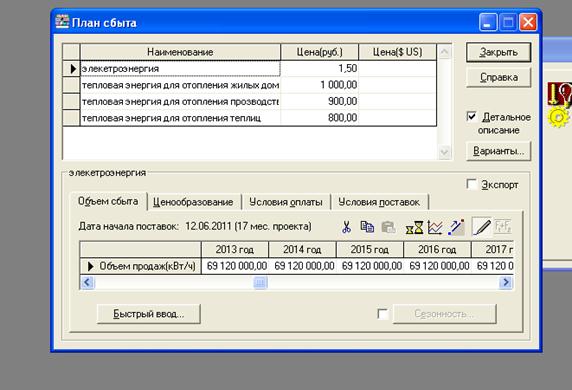This screenshot has height=390, width=572.
Task: Click the dotted diagonal trend-line icon
Action: click(456, 227)
